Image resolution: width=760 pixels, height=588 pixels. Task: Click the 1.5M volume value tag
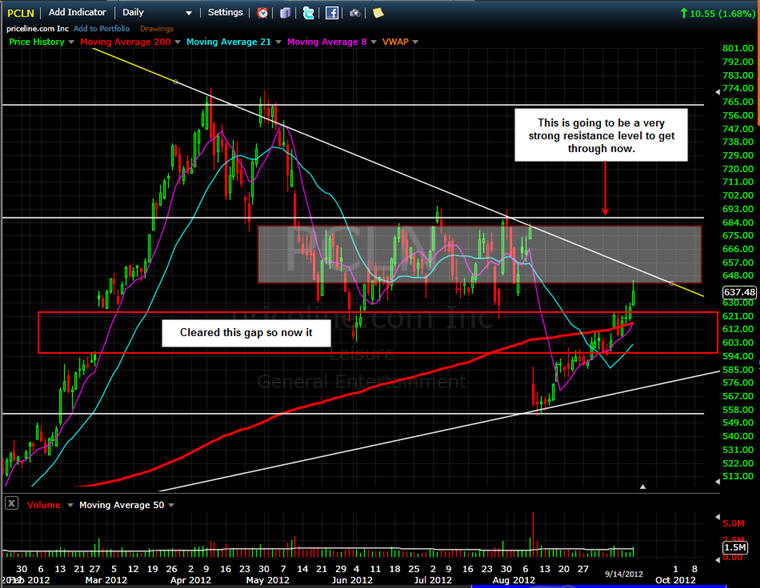click(735, 547)
